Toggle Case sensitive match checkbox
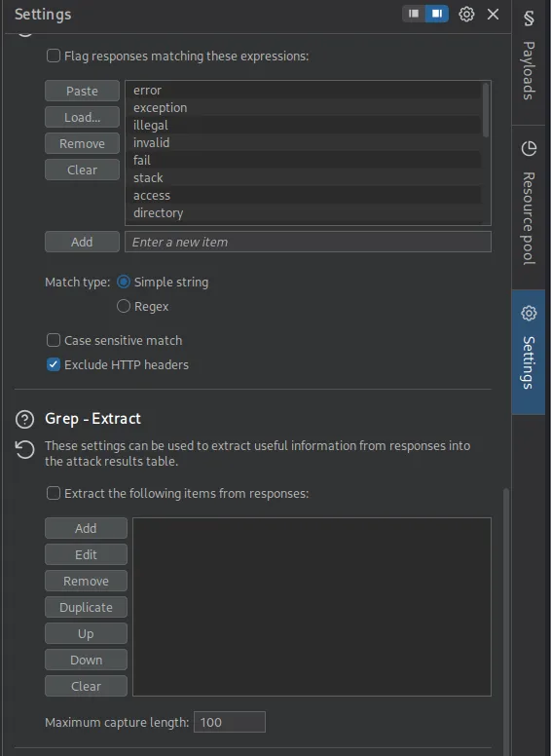 point(54,340)
